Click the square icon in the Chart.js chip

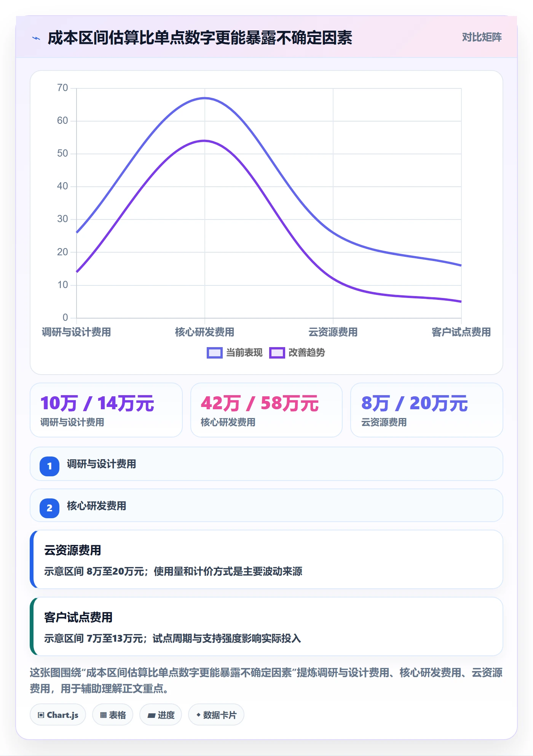(41, 715)
